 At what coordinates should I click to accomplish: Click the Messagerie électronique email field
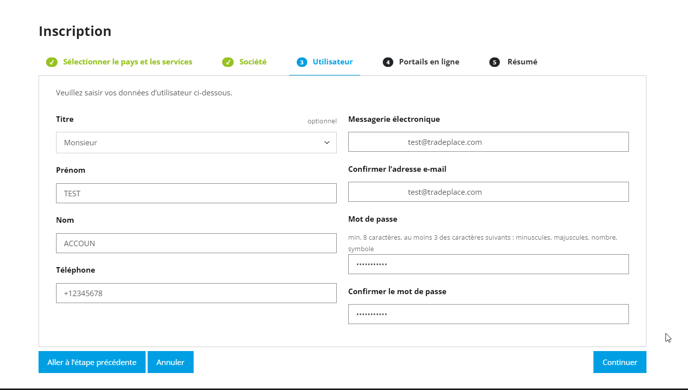[x=488, y=142]
